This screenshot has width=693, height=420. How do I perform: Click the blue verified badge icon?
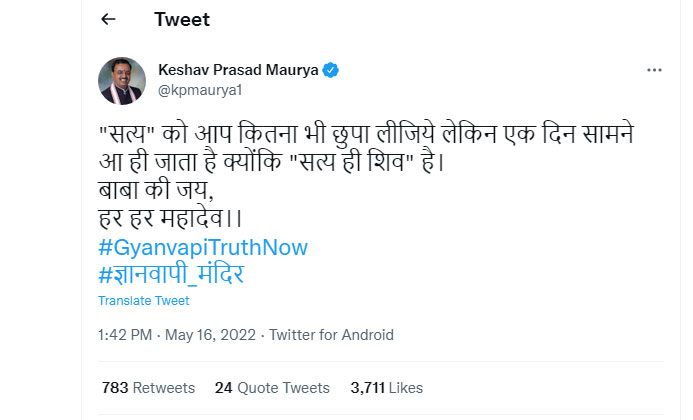pyautogui.click(x=331, y=70)
